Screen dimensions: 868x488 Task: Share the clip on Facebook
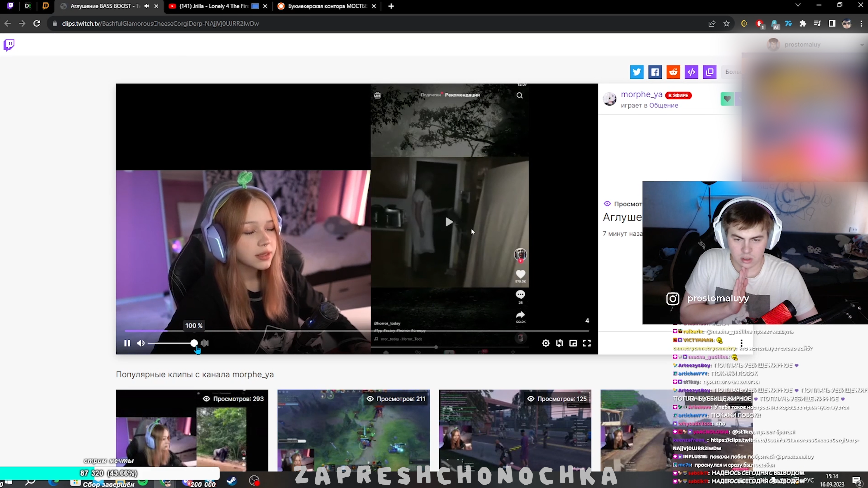[655, 72]
